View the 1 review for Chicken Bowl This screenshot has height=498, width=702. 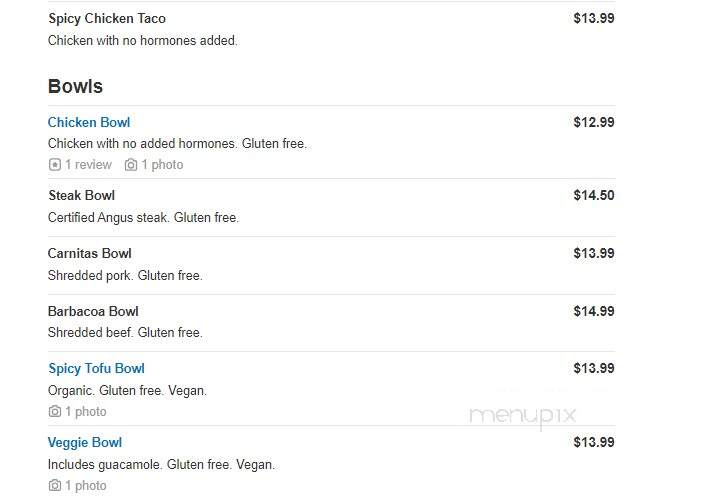click(x=88, y=165)
